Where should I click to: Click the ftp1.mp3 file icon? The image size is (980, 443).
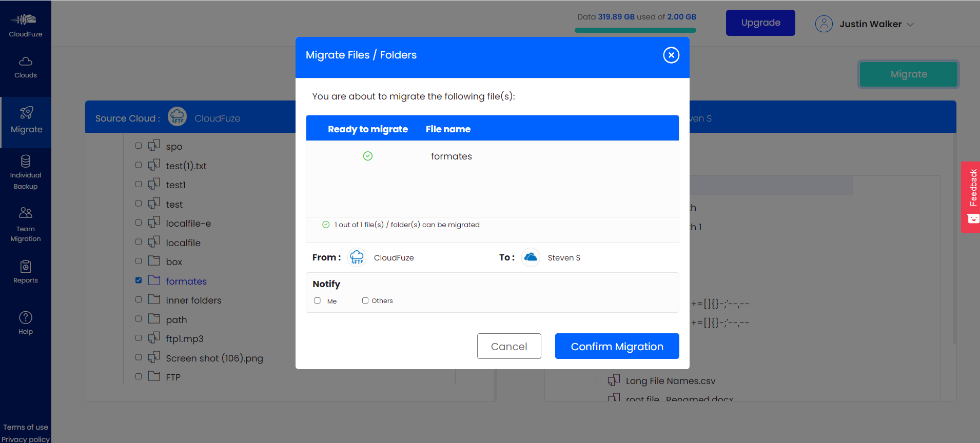coord(154,338)
